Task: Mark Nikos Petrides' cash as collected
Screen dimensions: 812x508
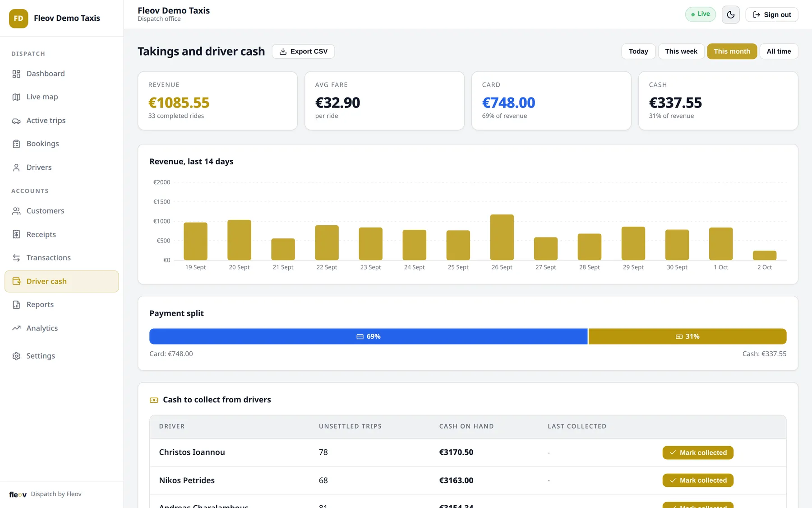Action: 698,480
